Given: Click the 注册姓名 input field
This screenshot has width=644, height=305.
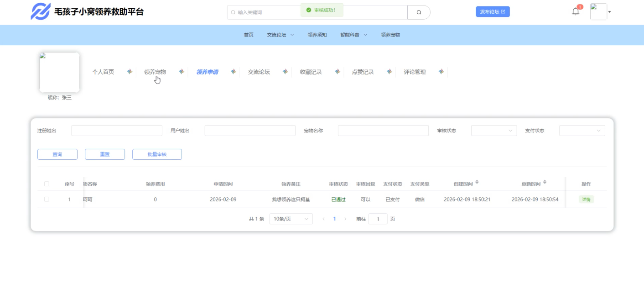Looking at the screenshot, I should coord(117,131).
